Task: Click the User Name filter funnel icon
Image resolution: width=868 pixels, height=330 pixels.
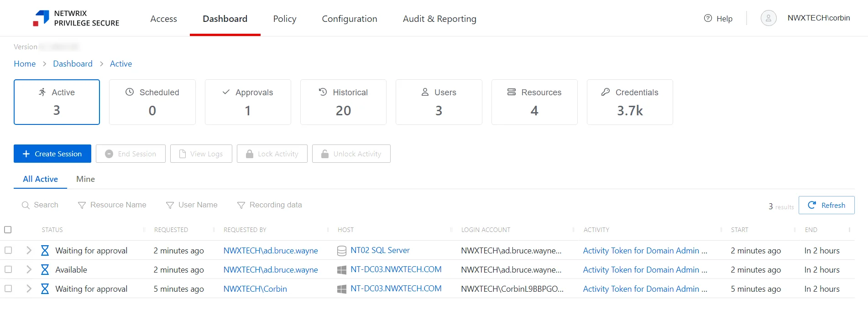Action: coord(170,205)
